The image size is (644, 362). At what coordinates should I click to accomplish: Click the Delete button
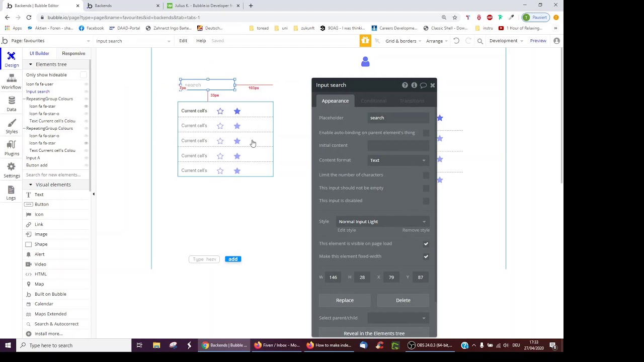point(403,300)
